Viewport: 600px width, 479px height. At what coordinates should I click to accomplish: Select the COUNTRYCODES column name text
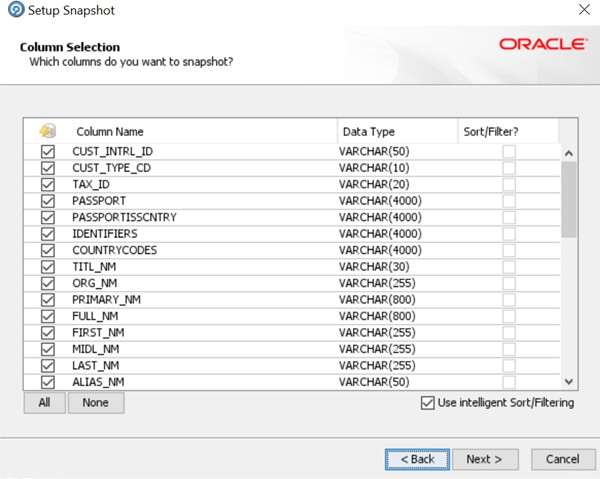click(x=114, y=250)
